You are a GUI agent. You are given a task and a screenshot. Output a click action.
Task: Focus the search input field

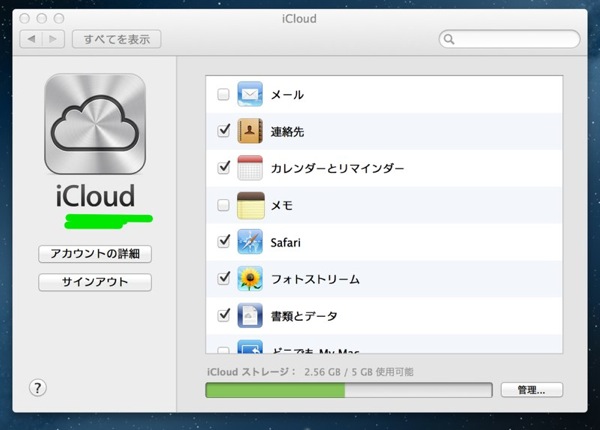tap(509, 39)
